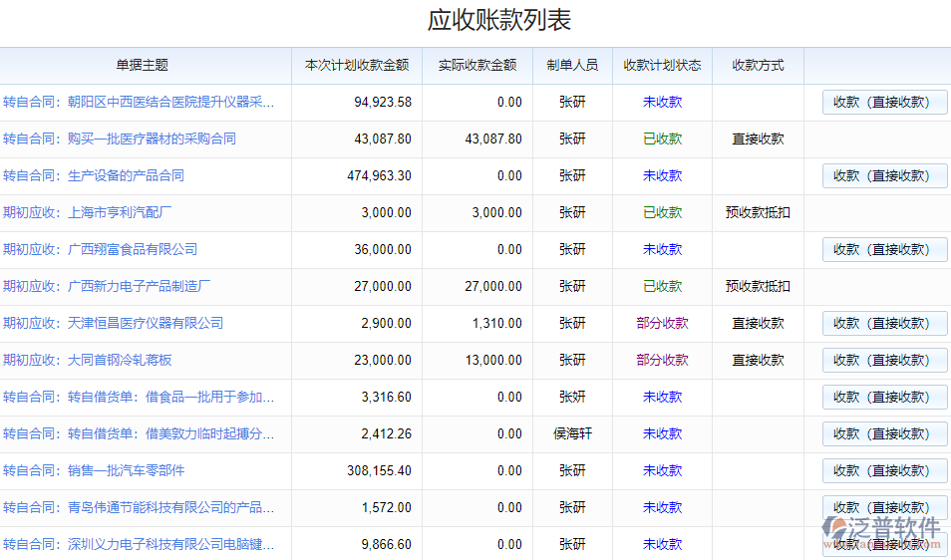Click 预收款抵扣 in 上海市亨利汽配厂 row
This screenshot has width=951, height=560.
[759, 212]
